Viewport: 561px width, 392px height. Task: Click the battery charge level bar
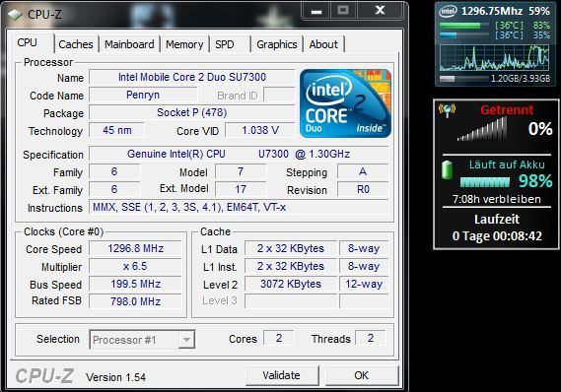(x=485, y=182)
